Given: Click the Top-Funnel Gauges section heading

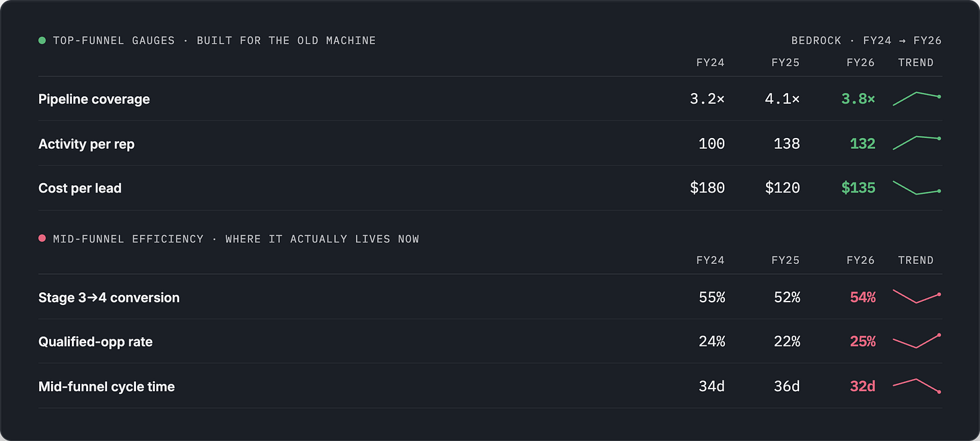Looking at the screenshot, I should [x=214, y=40].
